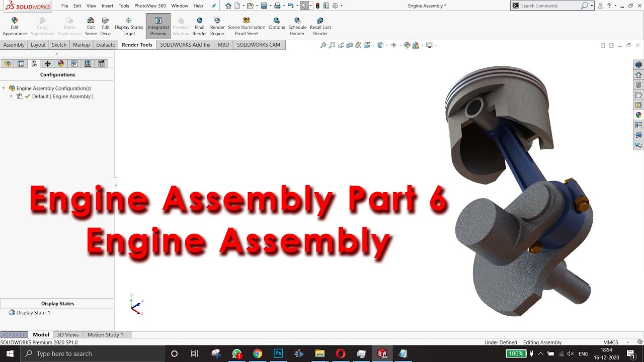
Task: Switch to the SOLIDWORKS CAM tab
Action: click(x=258, y=45)
